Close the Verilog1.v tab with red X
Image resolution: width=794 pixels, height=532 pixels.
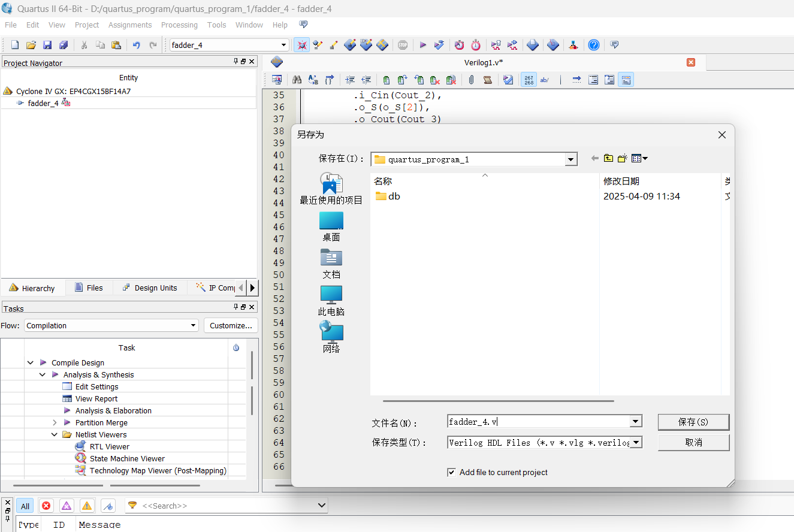(x=691, y=62)
